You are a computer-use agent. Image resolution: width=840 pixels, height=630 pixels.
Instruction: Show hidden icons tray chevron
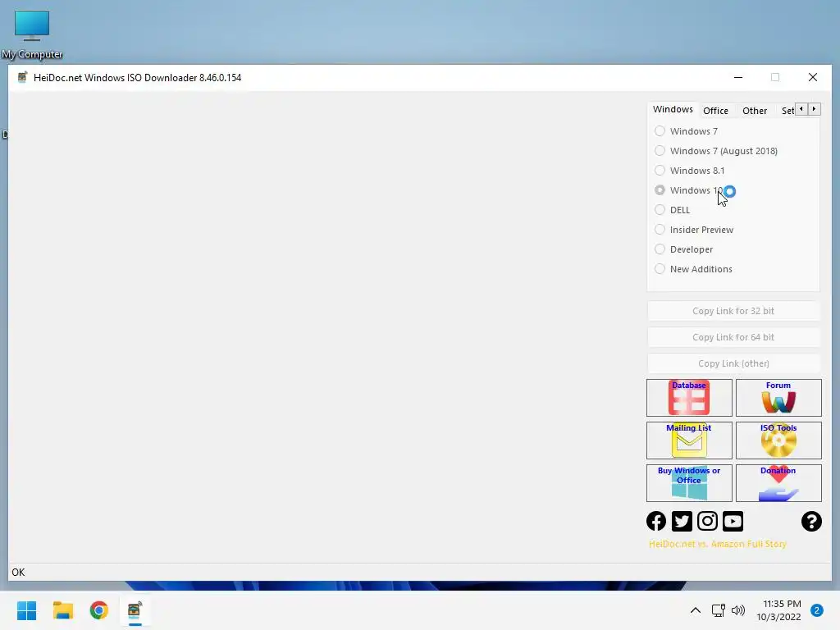click(x=696, y=610)
